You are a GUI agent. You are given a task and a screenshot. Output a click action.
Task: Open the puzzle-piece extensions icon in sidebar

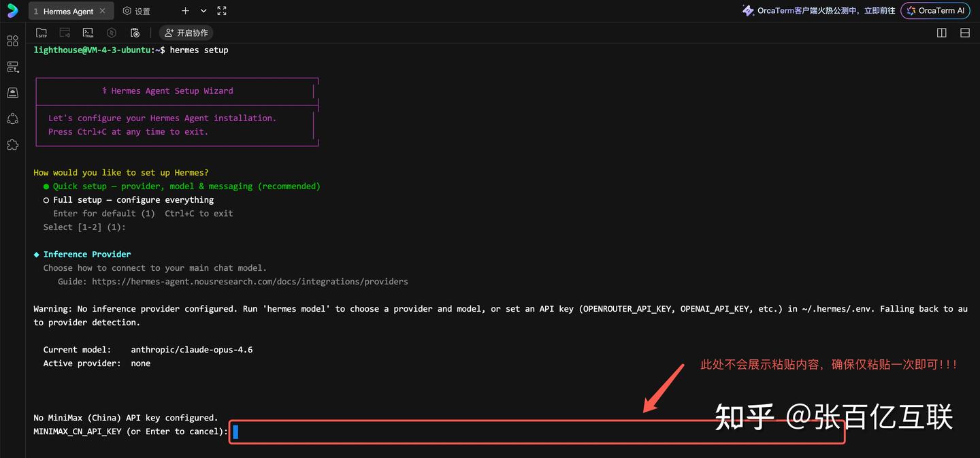pos(12,144)
